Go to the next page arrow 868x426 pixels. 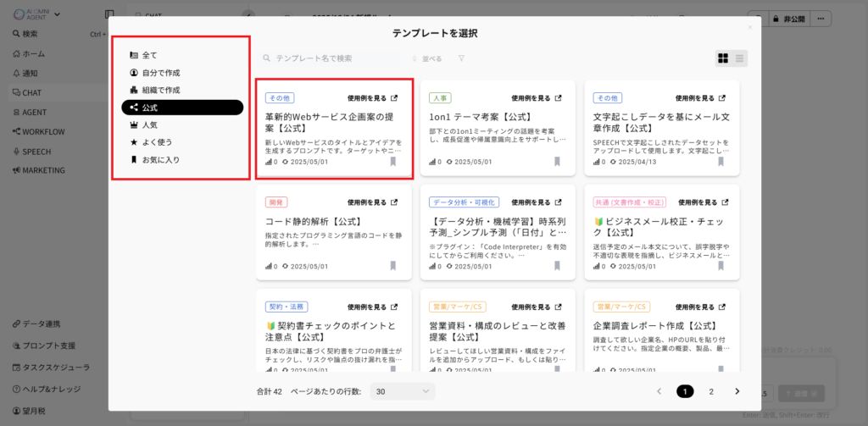[x=737, y=391]
